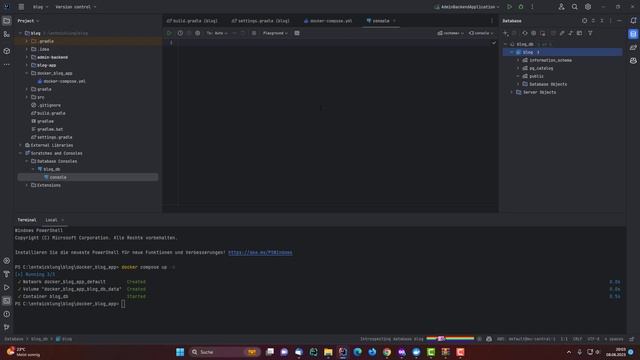This screenshot has height=360, width=640.
Task: Switch to the docker-compose.yml editor tab
Action: [x=328, y=21]
